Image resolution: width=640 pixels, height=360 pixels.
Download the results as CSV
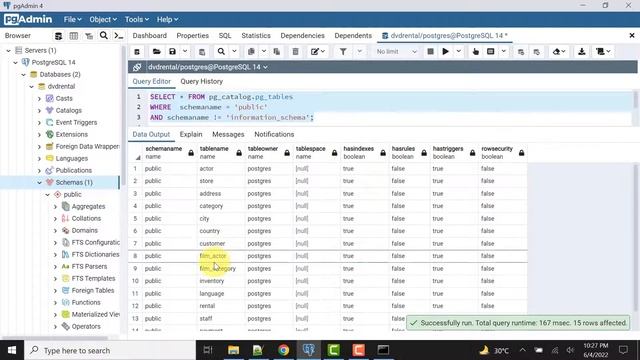coord(582,51)
